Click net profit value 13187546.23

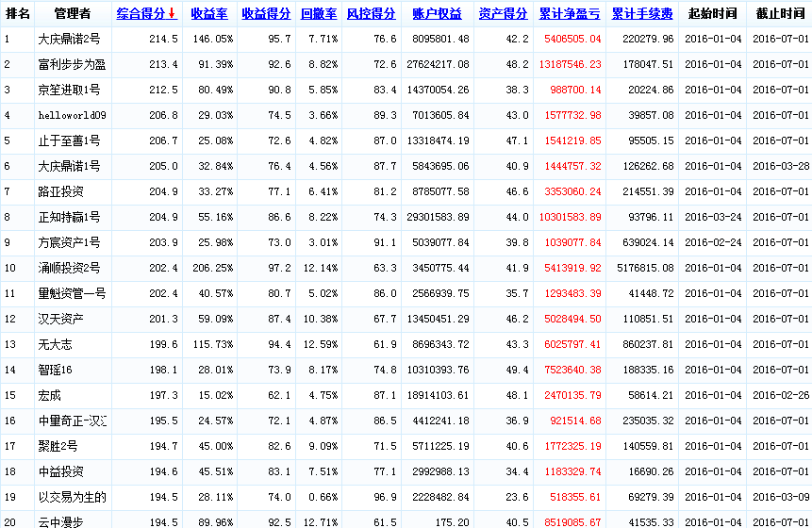click(x=571, y=64)
